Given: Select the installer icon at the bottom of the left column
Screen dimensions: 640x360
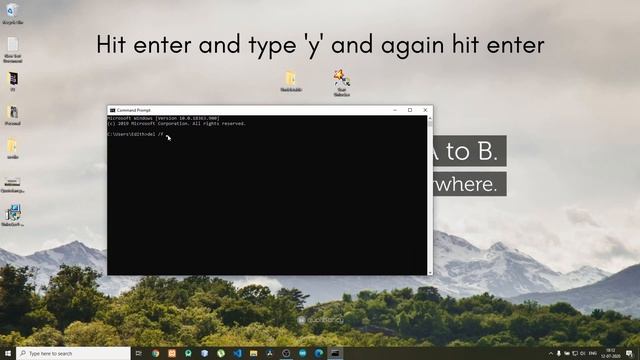Looking at the screenshot, I should tap(13, 216).
